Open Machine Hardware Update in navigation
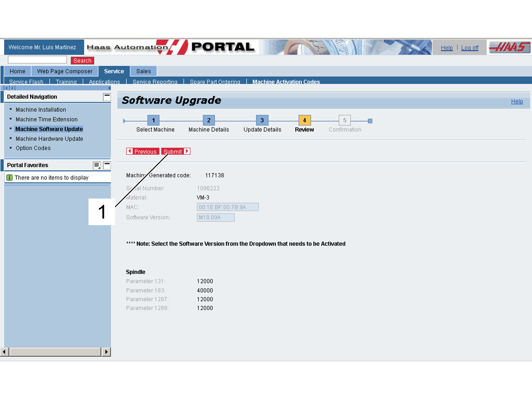The image size is (532, 399). 49,139
